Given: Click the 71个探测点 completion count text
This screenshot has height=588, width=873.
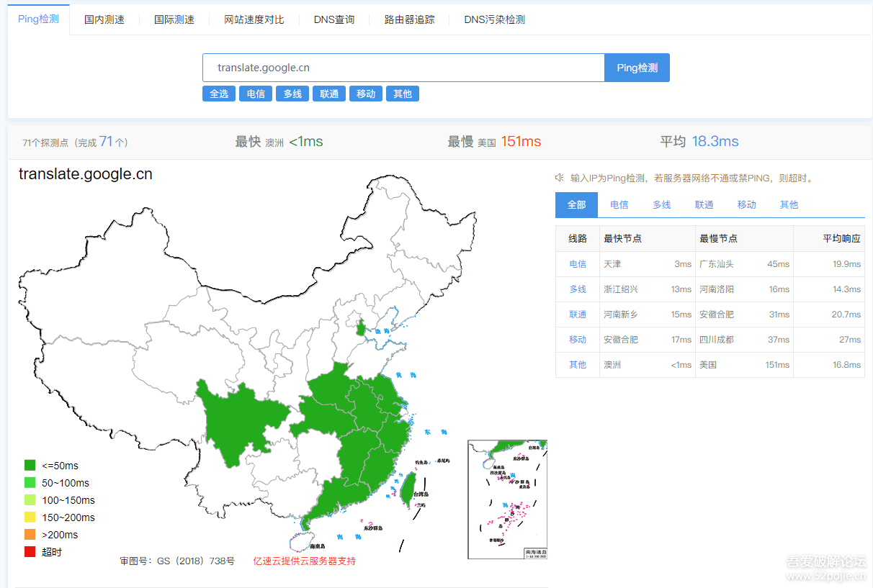Looking at the screenshot, I should coord(76,142).
